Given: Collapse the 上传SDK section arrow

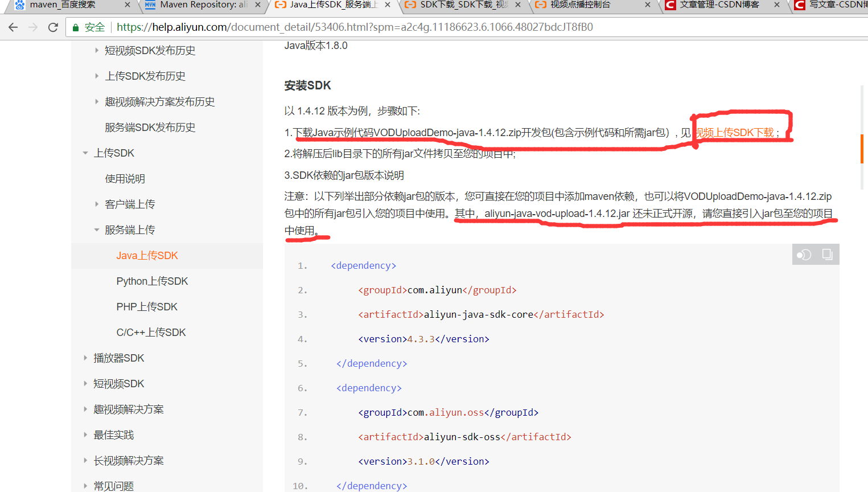Looking at the screenshot, I should click(85, 153).
